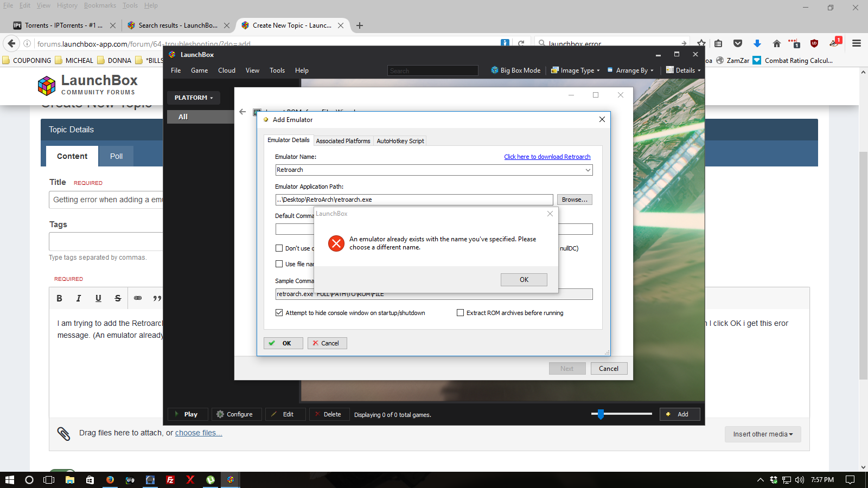
Task: Adjust the LaunchBox image size slider
Action: (601, 414)
